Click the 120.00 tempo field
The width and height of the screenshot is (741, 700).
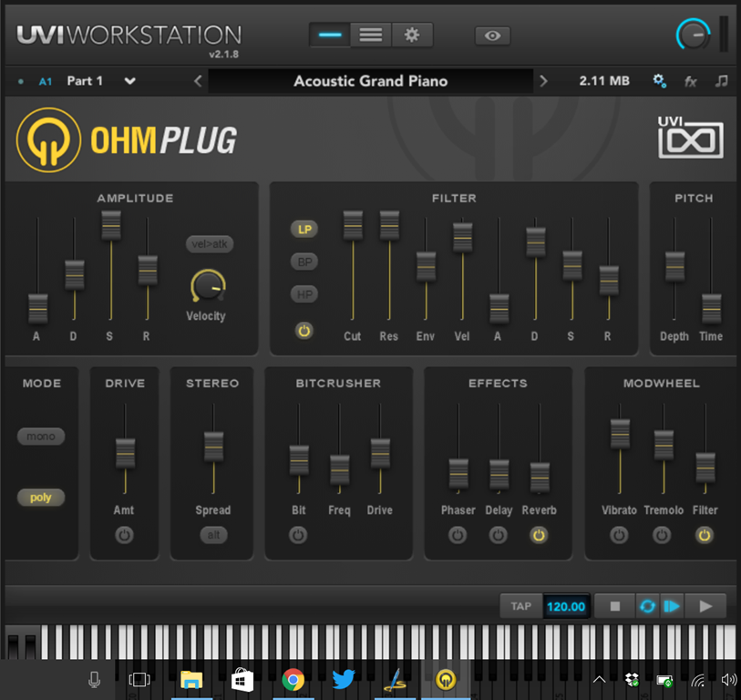(566, 606)
